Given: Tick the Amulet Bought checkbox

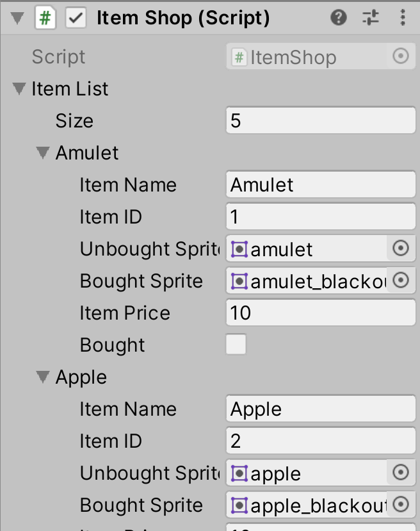Looking at the screenshot, I should (x=236, y=345).
